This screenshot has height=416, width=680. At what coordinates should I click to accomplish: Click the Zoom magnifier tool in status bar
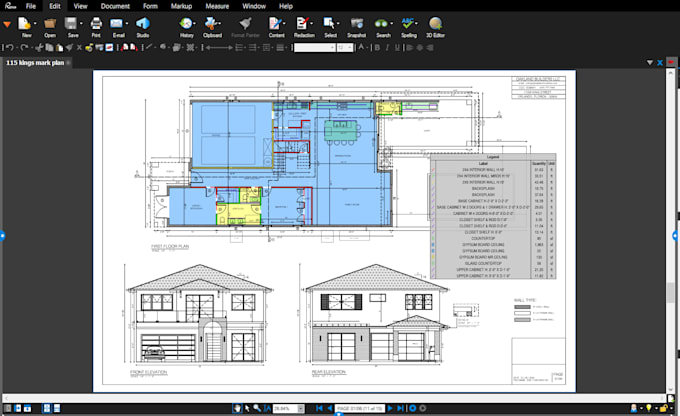click(x=257, y=408)
